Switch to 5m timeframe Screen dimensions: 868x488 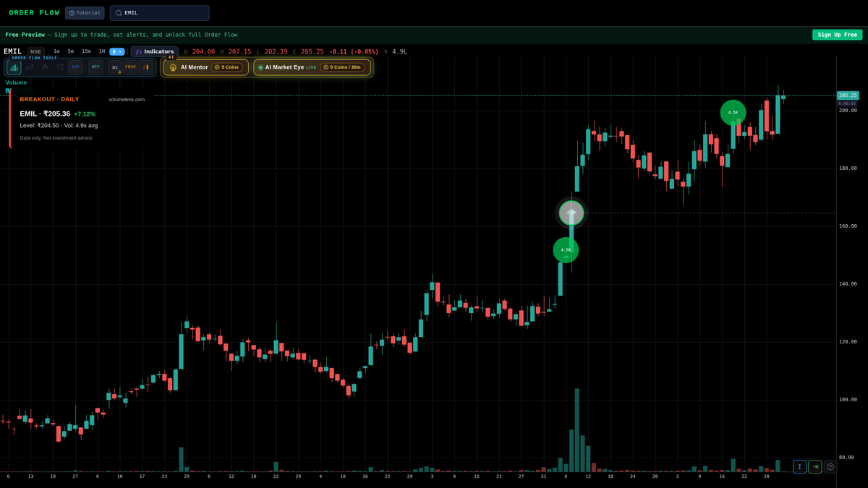[x=71, y=51]
